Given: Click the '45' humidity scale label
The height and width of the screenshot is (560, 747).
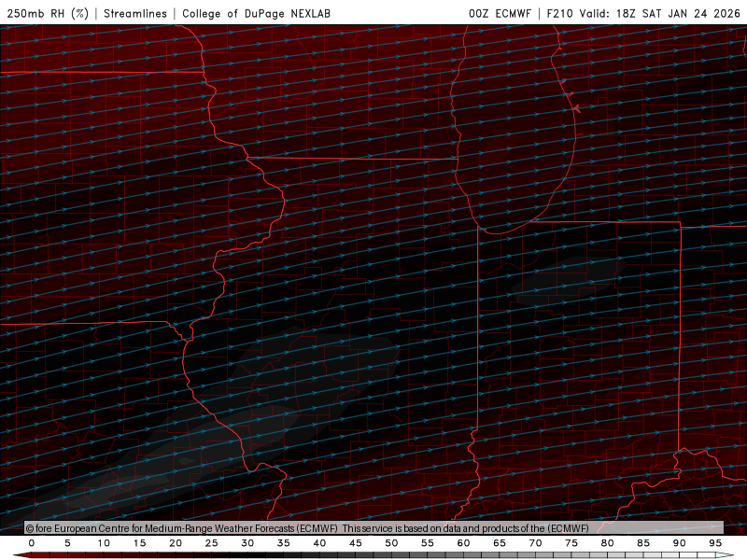Looking at the screenshot, I should [356, 543].
